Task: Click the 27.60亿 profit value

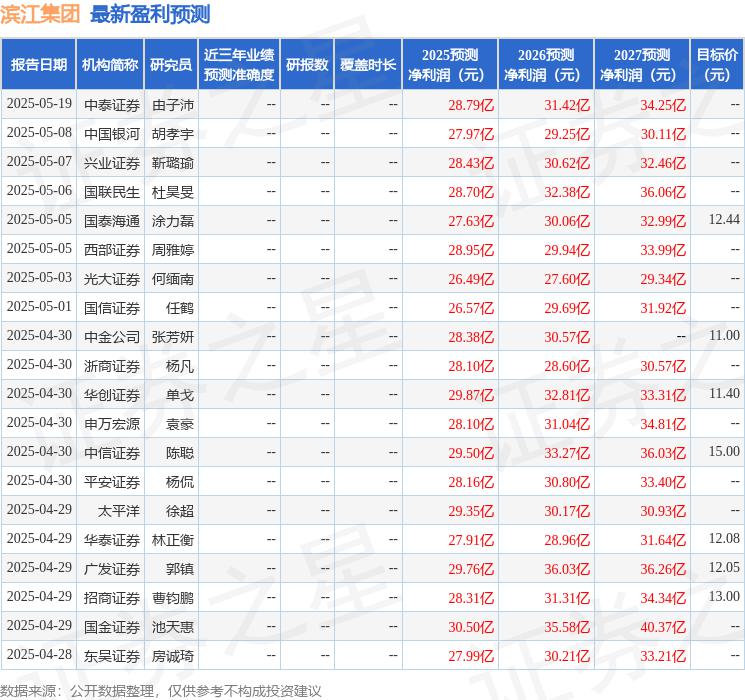Action: coord(567,279)
